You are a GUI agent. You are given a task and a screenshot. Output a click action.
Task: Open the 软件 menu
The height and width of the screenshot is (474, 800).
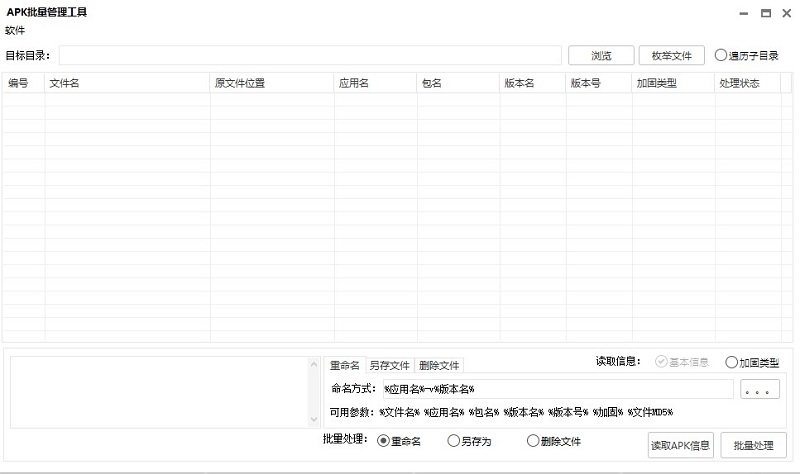(x=16, y=30)
